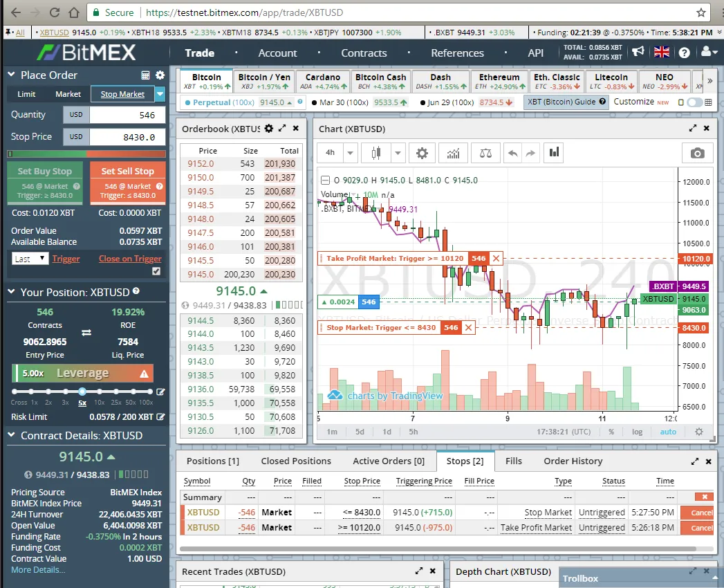Cancel Take Profit order X on chart
The width and height of the screenshot is (724, 588).
(x=496, y=258)
